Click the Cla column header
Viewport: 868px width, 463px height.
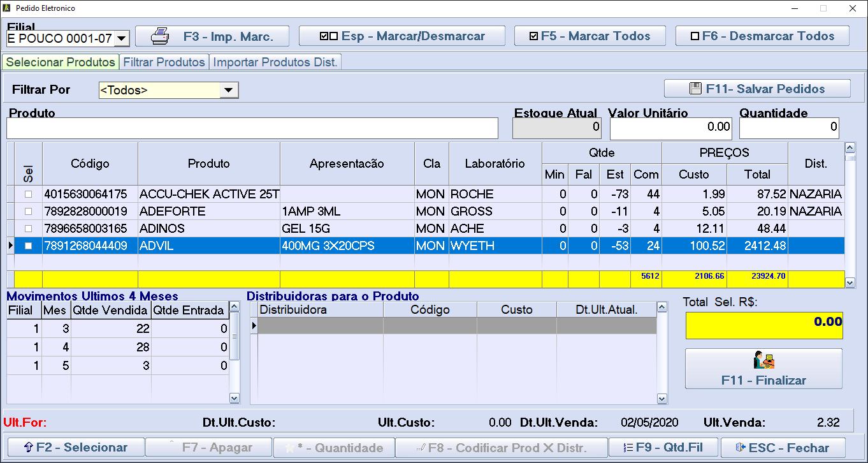(x=431, y=164)
